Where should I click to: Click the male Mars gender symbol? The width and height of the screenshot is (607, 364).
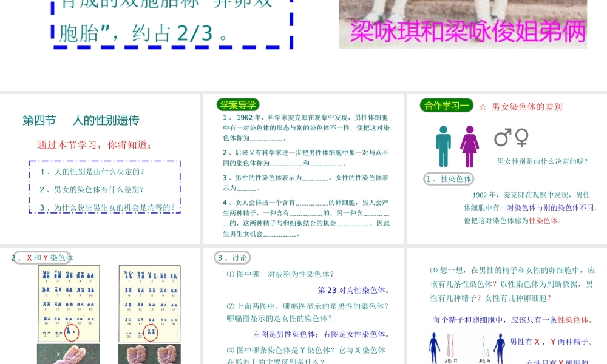pos(503,138)
